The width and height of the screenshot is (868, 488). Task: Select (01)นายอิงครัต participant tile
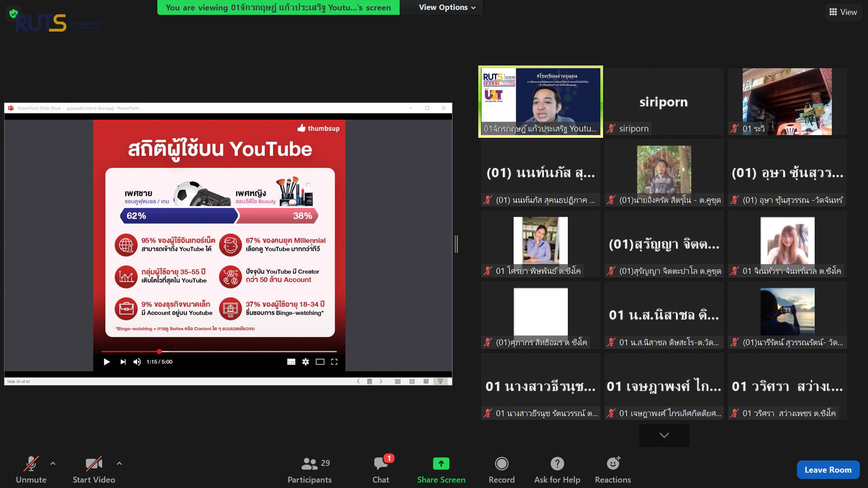coord(664,173)
